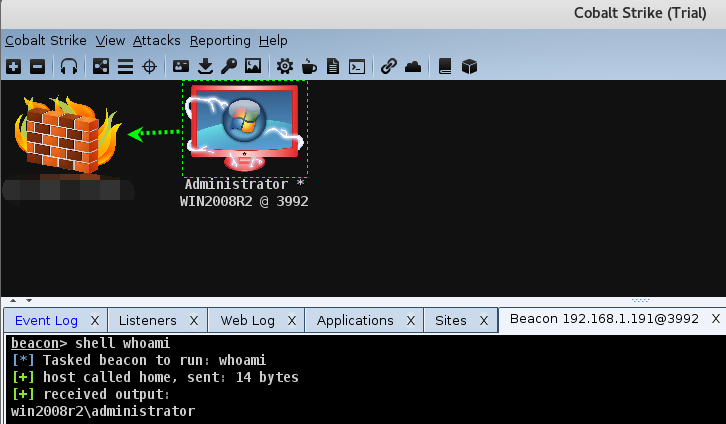
Task: Select the WIN2008R2 beacon computer icon
Action: coord(244,128)
